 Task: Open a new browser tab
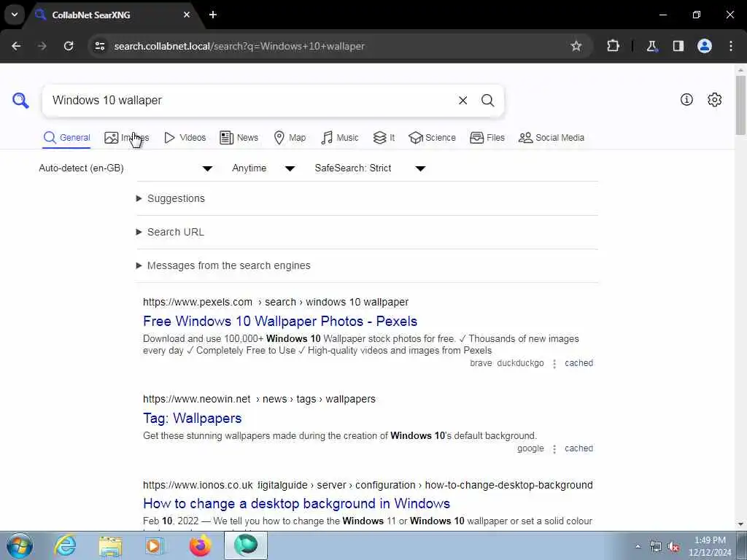213,15
